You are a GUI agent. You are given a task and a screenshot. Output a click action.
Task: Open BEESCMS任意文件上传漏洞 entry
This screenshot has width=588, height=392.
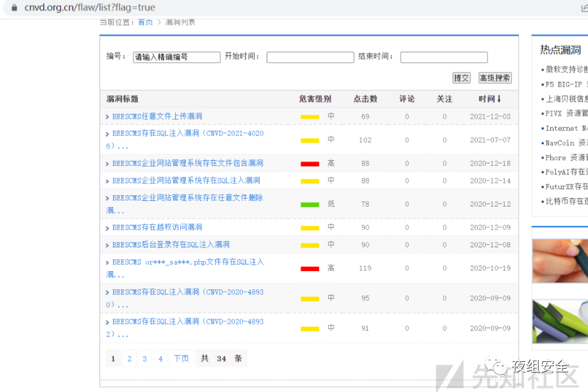pyautogui.click(x=157, y=116)
